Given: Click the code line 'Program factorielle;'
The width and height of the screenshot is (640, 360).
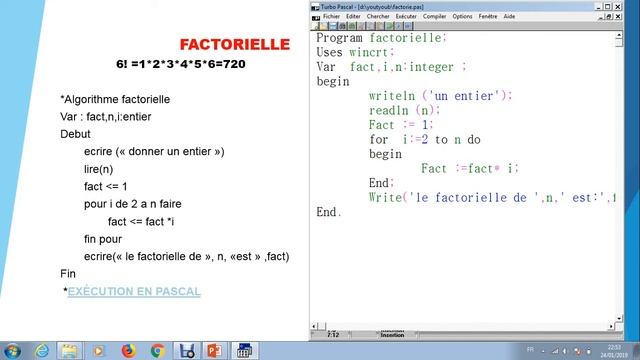Looking at the screenshot, I should click(x=382, y=38).
